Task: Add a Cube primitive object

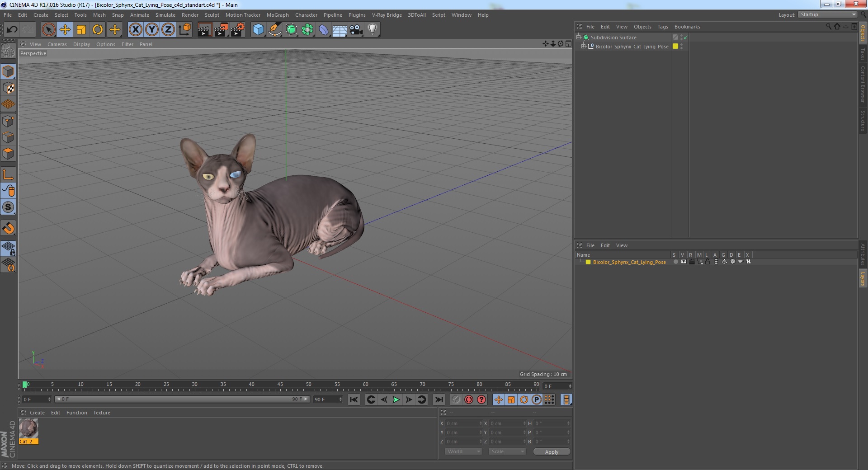Action: point(258,30)
